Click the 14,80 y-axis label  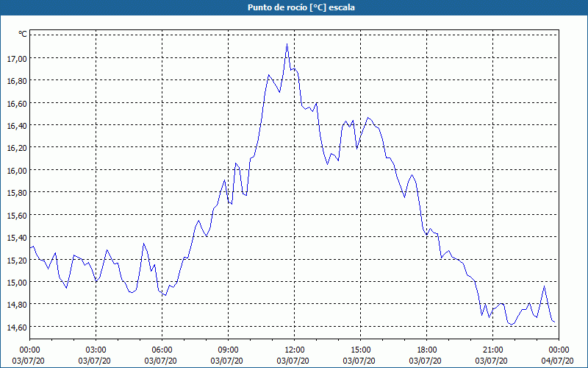click(16, 305)
